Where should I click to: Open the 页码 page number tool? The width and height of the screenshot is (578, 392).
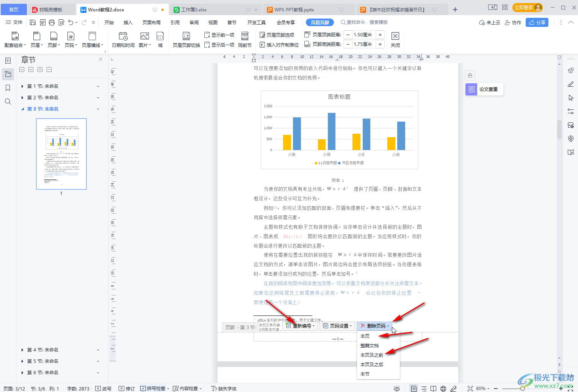[70, 40]
